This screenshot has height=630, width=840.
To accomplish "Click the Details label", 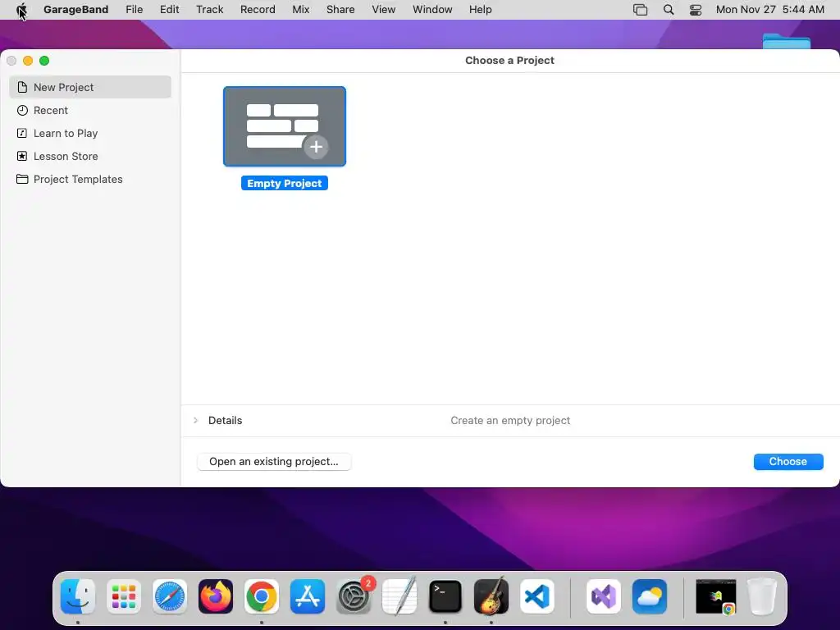I will (225, 421).
